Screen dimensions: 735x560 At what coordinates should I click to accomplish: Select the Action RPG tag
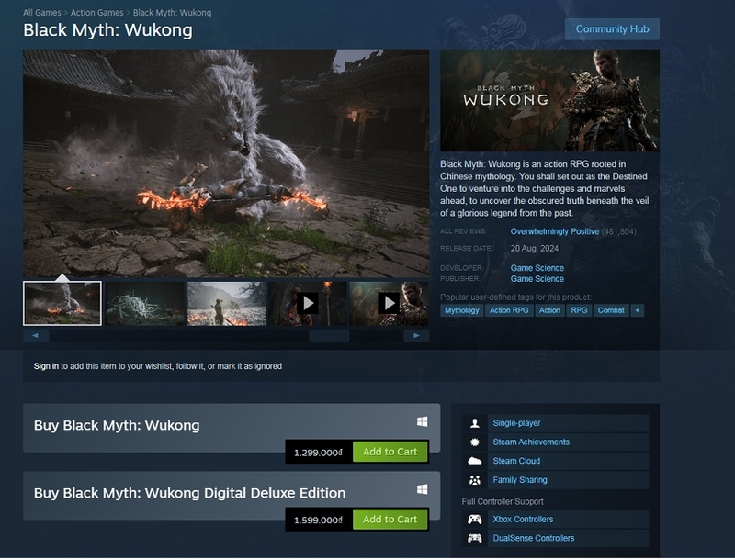(x=509, y=310)
